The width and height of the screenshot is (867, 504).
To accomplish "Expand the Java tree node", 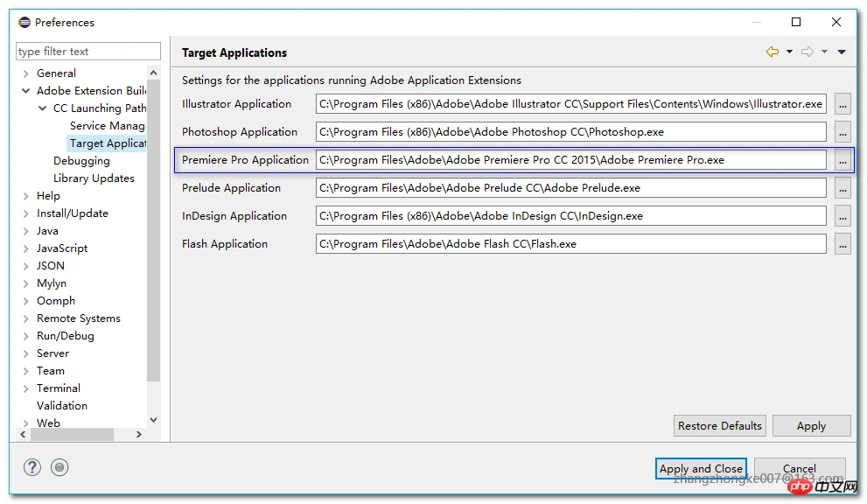I will pyautogui.click(x=25, y=231).
